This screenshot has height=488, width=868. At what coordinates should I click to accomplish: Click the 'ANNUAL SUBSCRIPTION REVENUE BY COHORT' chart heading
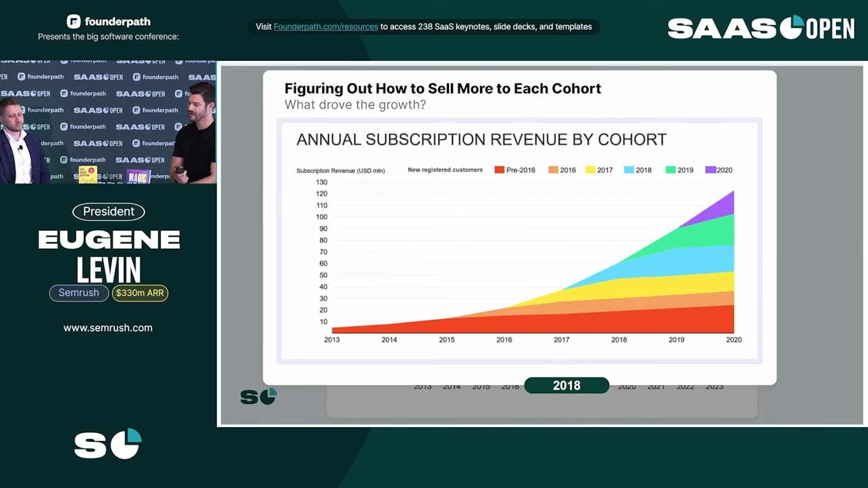tap(481, 140)
